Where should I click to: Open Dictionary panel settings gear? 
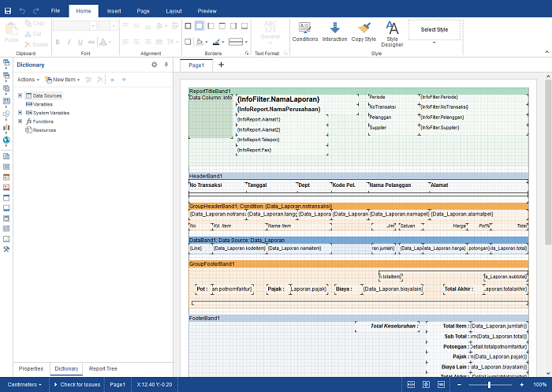coord(155,65)
